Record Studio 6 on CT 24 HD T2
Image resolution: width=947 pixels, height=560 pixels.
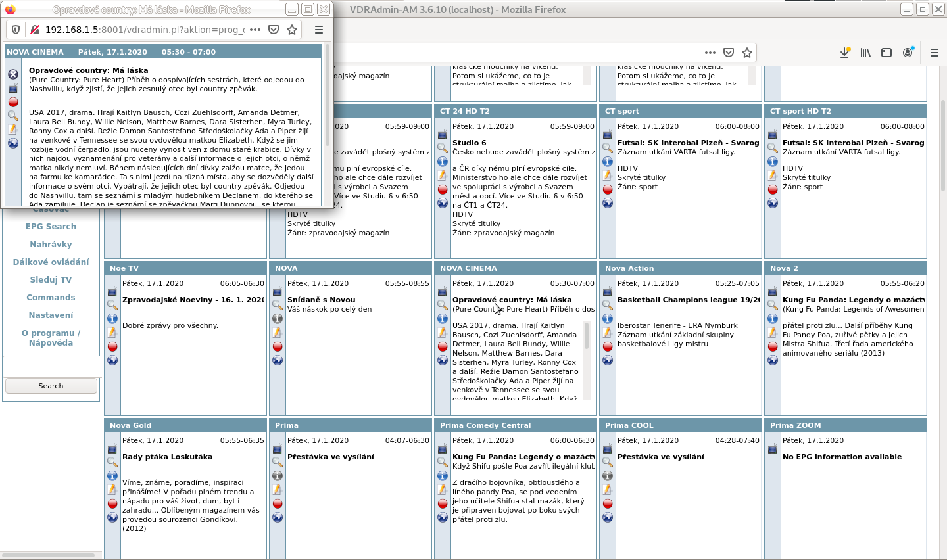pyautogui.click(x=443, y=189)
